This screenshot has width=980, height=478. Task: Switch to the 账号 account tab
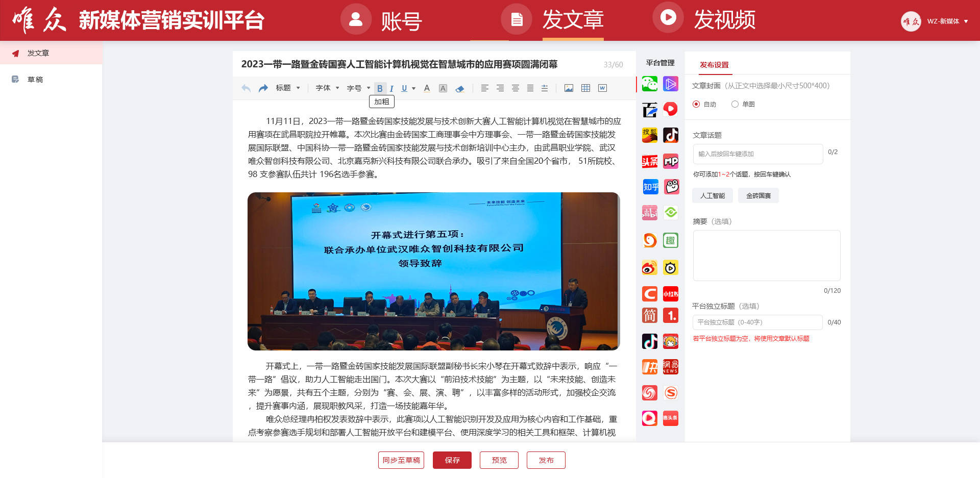click(x=381, y=20)
